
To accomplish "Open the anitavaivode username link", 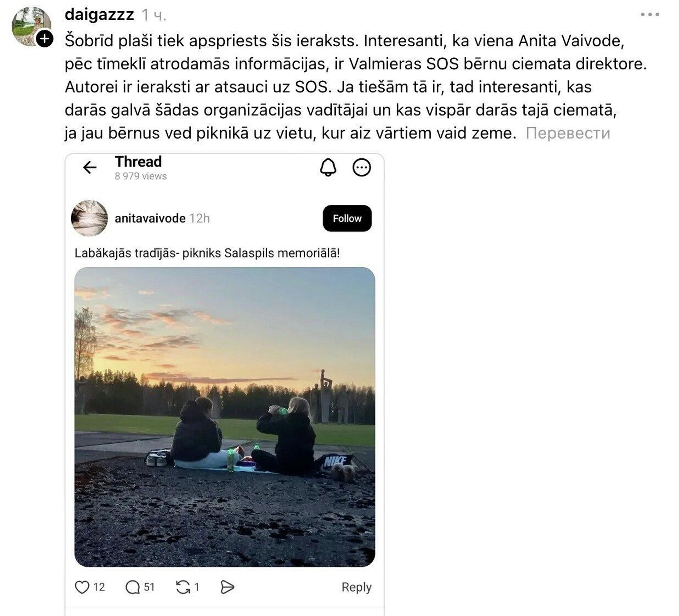I will (x=150, y=218).
